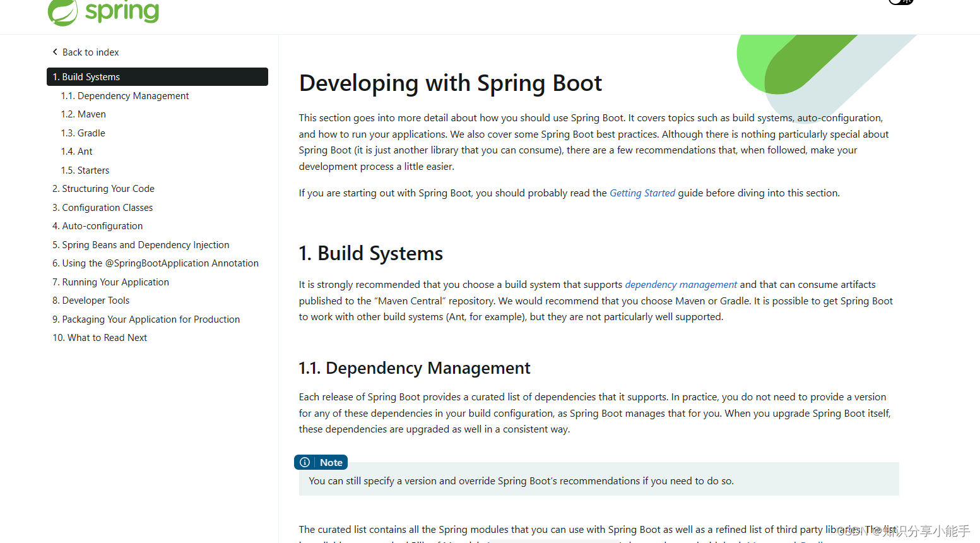
Task: Click the Note info icon
Action: coord(305,462)
